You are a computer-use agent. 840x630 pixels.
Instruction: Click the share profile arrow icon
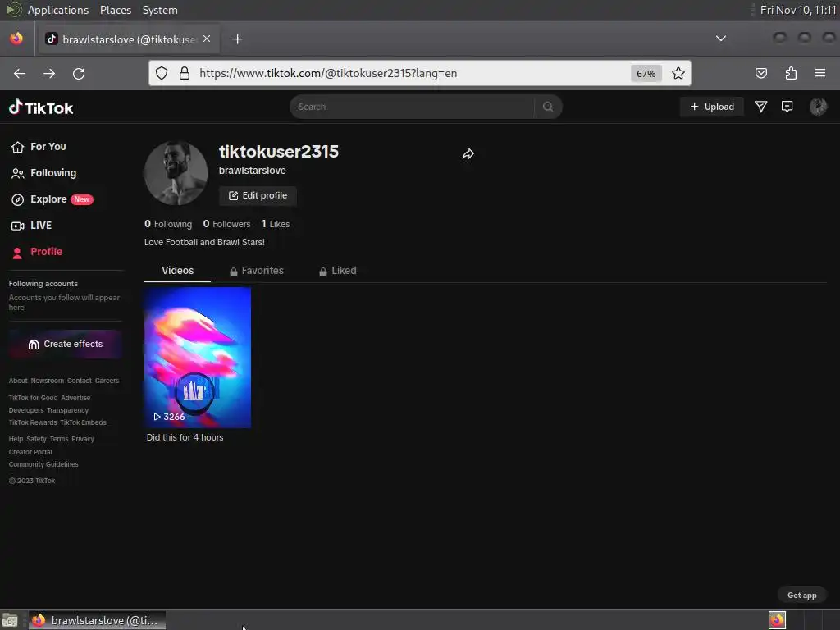point(468,154)
